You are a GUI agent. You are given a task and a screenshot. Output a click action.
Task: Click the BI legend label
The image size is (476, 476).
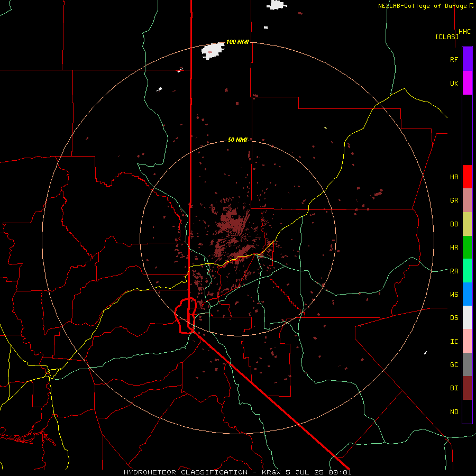454,388
